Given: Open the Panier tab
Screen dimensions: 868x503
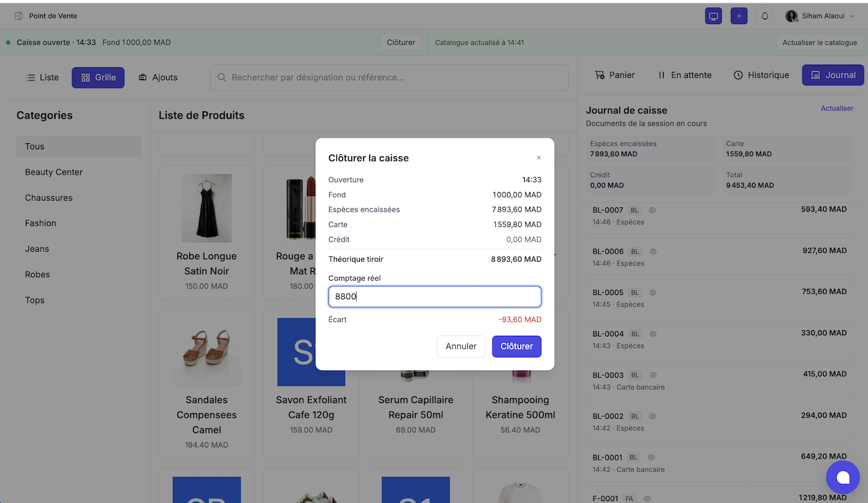Looking at the screenshot, I should coord(615,75).
